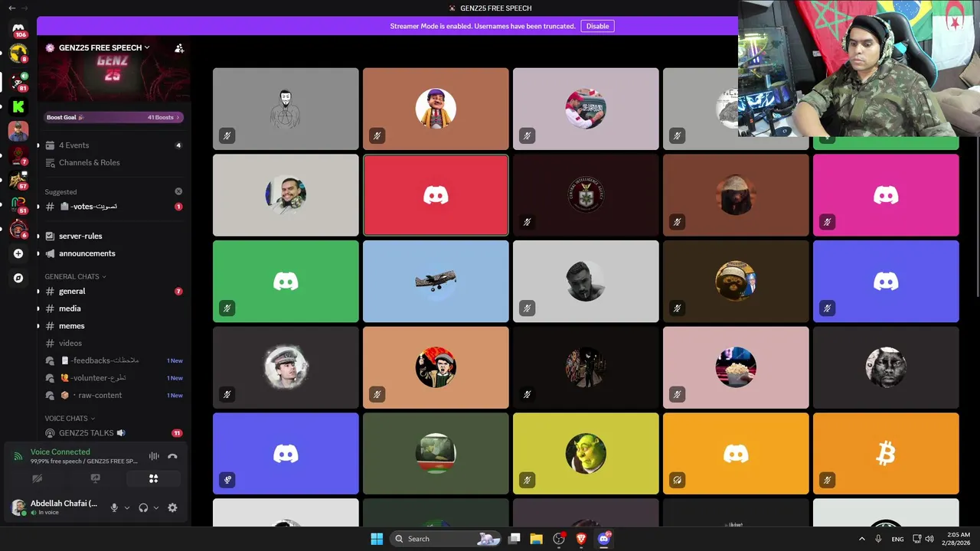Open the green K server icon
Image resolution: width=980 pixels, height=551 pixels.
pyautogui.click(x=18, y=106)
